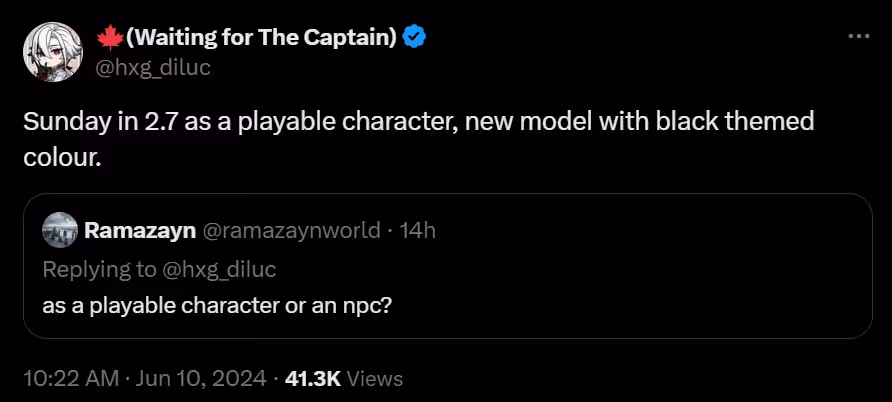
Task: Click the 14h timestamp on quoted tweet
Action: (x=417, y=231)
